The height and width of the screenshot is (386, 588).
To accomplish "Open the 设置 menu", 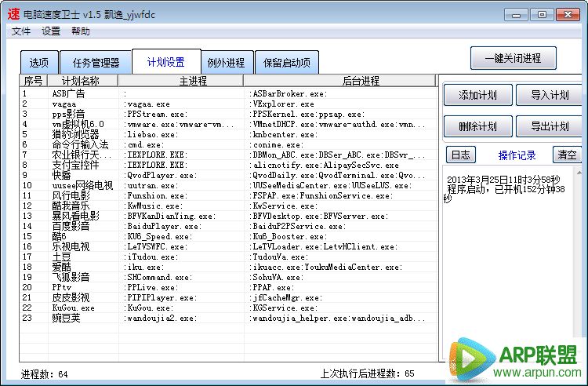I will pyautogui.click(x=51, y=31).
